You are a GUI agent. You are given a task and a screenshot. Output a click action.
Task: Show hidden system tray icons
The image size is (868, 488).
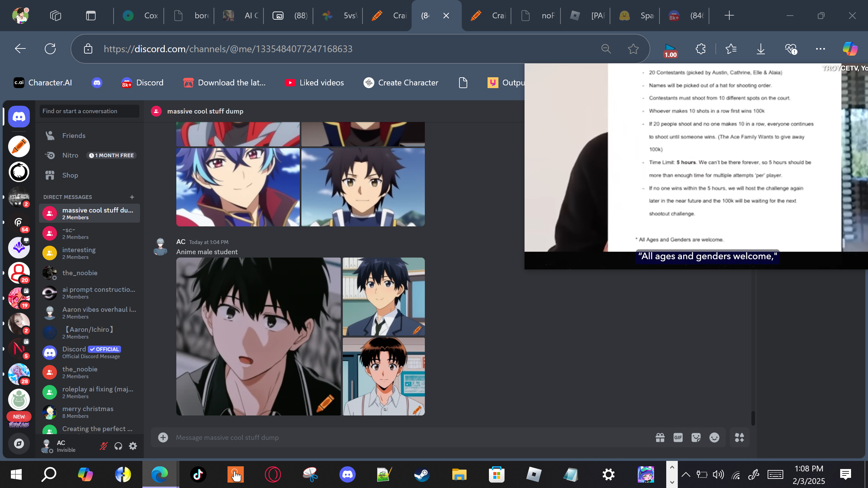tap(686, 474)
